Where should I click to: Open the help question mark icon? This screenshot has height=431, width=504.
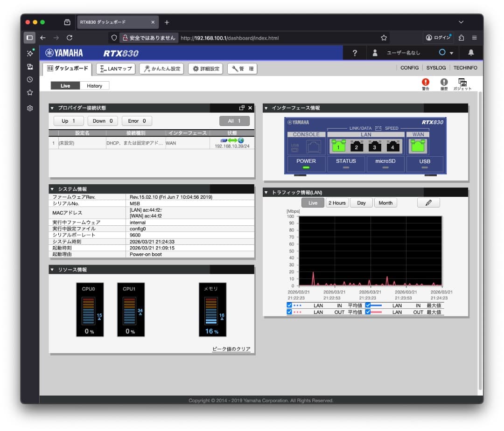click(355, 53)
